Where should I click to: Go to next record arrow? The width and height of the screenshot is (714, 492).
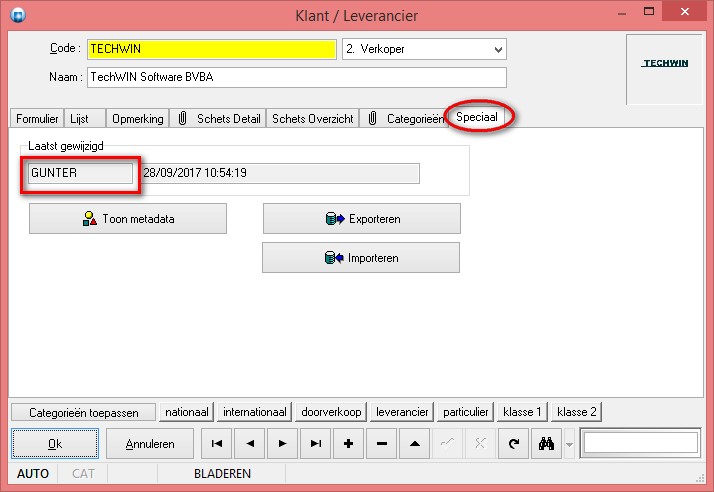[282, 443]
